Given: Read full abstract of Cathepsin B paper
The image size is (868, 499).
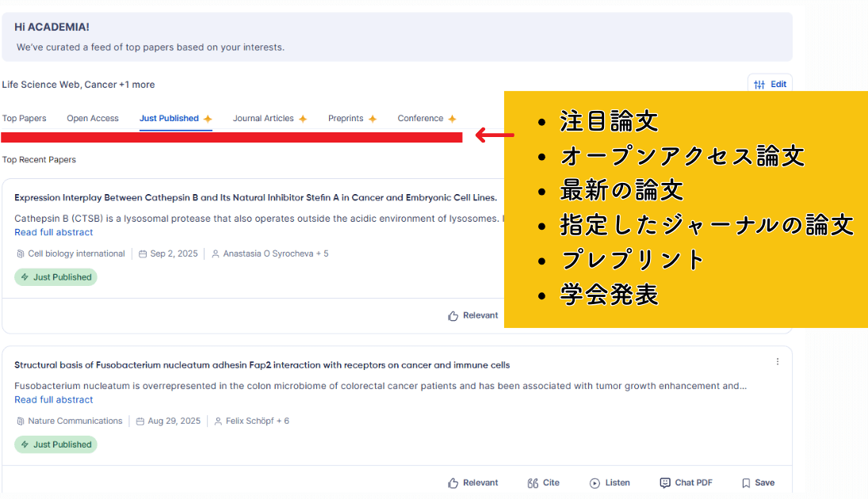Looking at the screenshot, I should coord(54,232).
